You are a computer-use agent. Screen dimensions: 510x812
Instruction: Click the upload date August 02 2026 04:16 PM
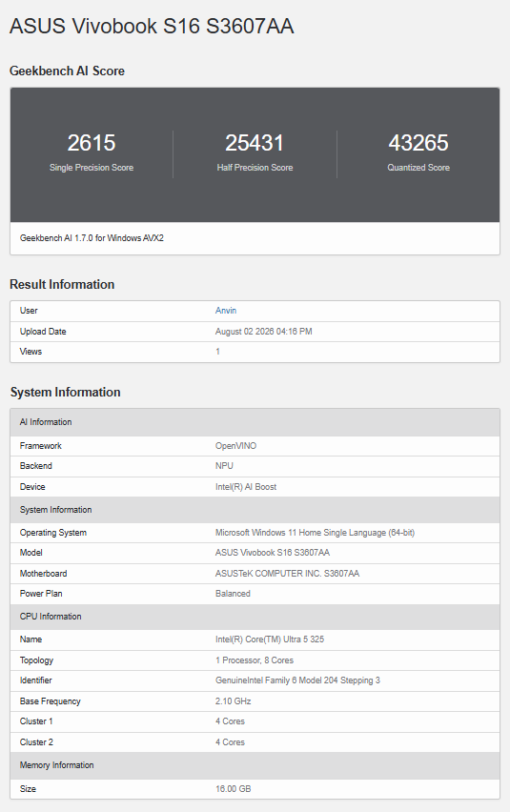click(x=263, y=332)
